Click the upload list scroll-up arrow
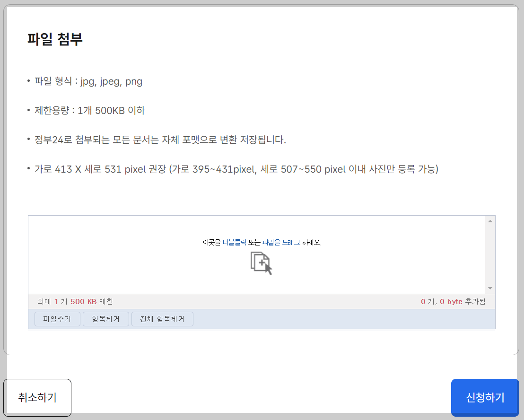 coord(490,221)
